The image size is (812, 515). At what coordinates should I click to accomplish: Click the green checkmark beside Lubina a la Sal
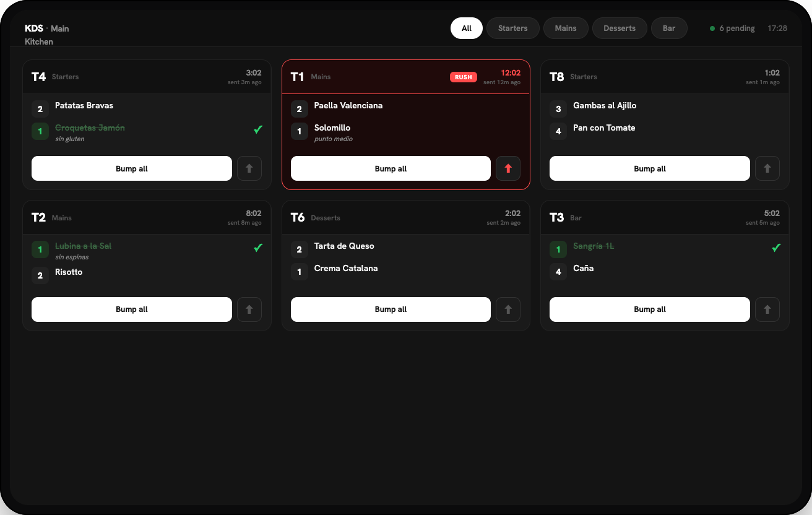point(258,248)
